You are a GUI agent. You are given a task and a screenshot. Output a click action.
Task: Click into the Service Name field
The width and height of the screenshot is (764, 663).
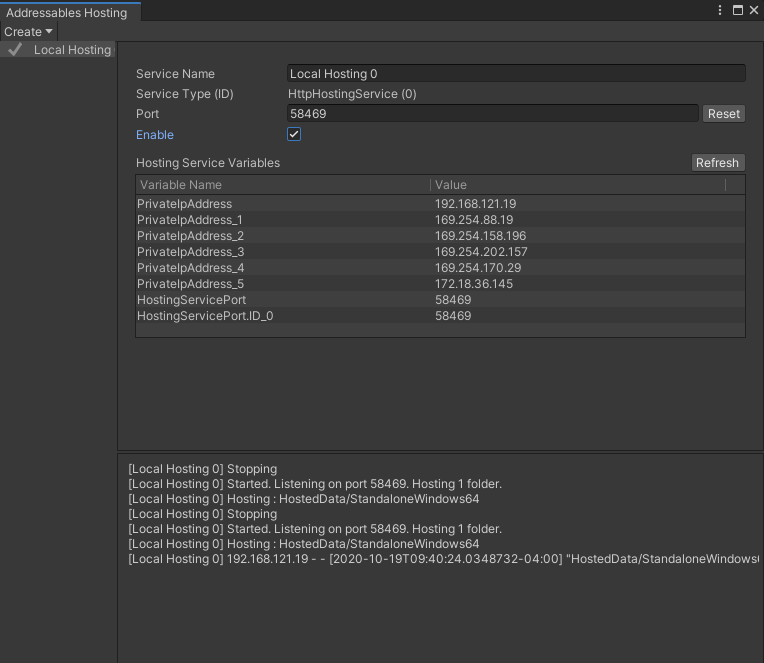[515, 73]
